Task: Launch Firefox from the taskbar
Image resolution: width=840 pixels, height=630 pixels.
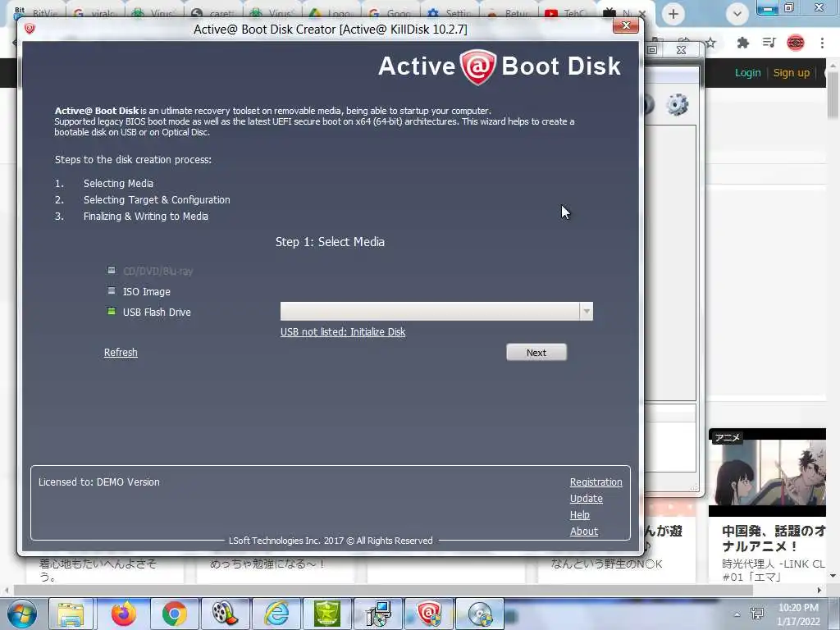Action: tap(124, 614)
